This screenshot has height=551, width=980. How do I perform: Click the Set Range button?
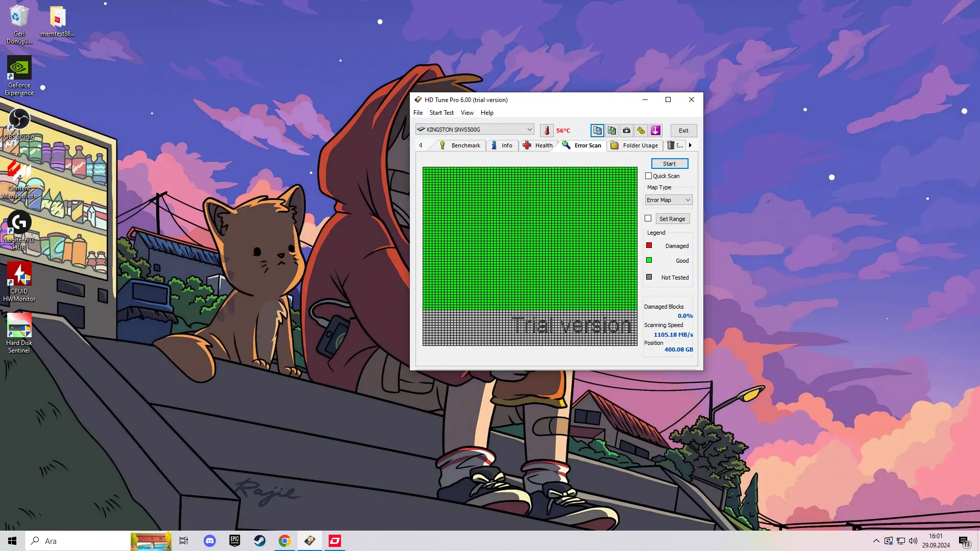pos(673,219)
